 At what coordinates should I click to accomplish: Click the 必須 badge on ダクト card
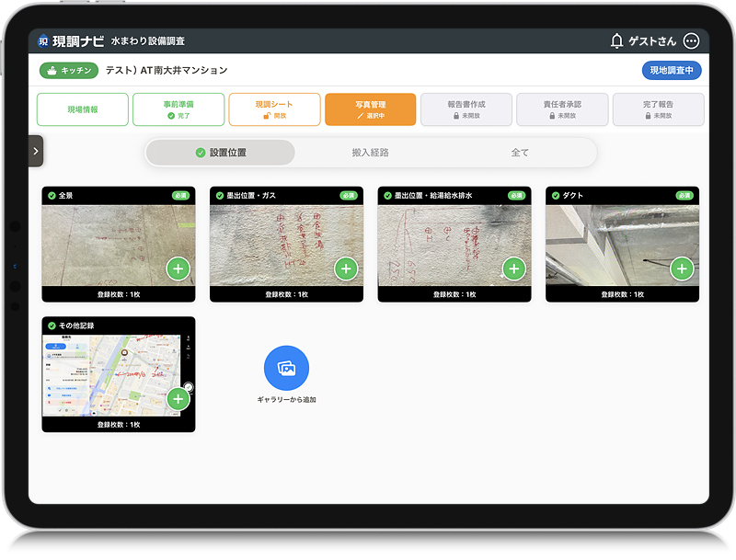click(x=684, y=196)
